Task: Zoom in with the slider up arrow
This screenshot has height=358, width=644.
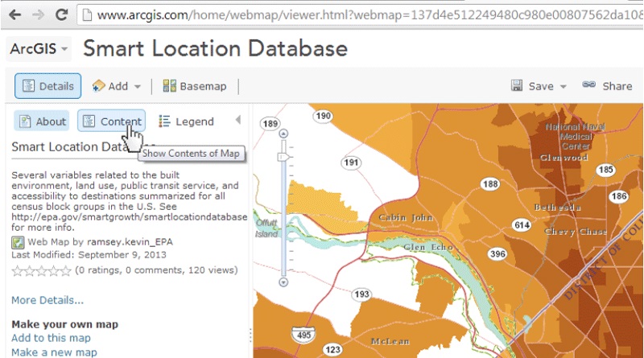Action: [x=283, y=134]
